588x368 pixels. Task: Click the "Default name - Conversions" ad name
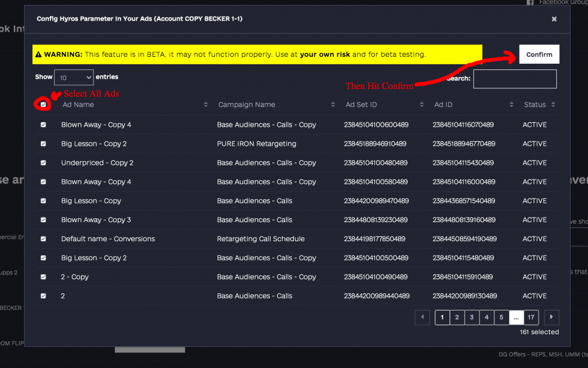tap(108, 239)
